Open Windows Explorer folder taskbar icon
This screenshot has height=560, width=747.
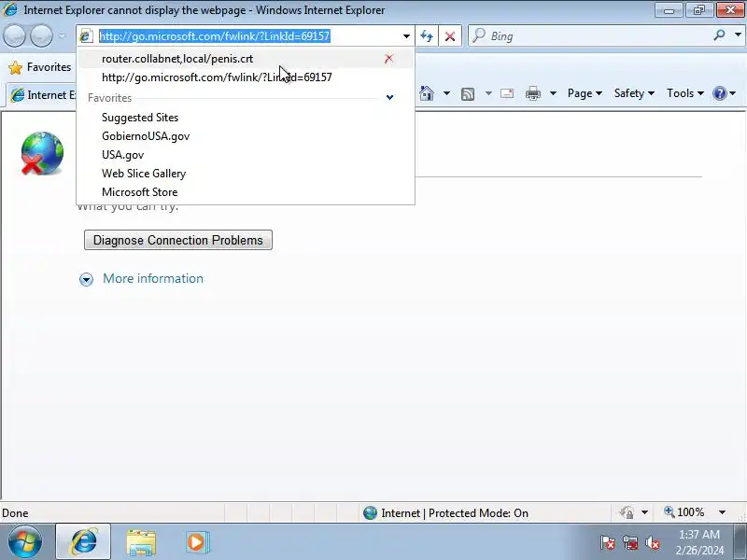[141, 542]
